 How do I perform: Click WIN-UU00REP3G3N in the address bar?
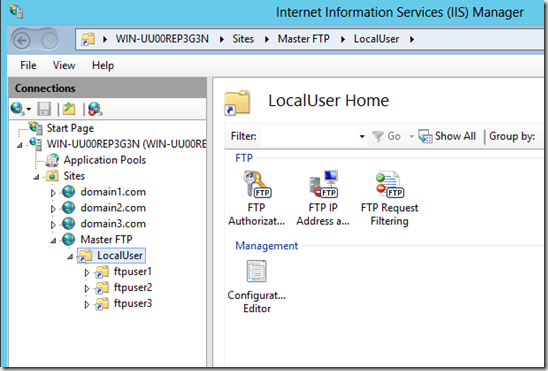(162, 39)
